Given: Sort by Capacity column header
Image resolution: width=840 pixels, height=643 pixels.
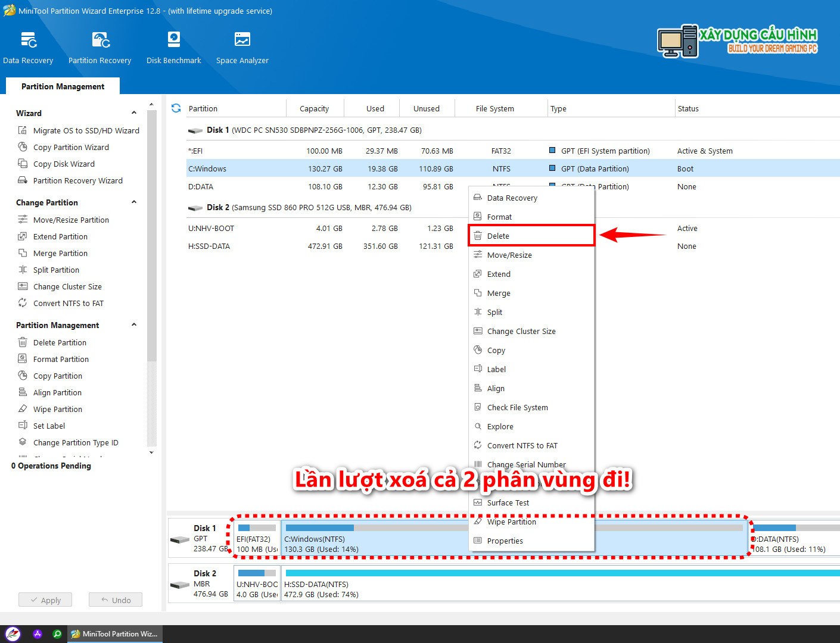Looking at the screenshot, I should pos(314,108).
